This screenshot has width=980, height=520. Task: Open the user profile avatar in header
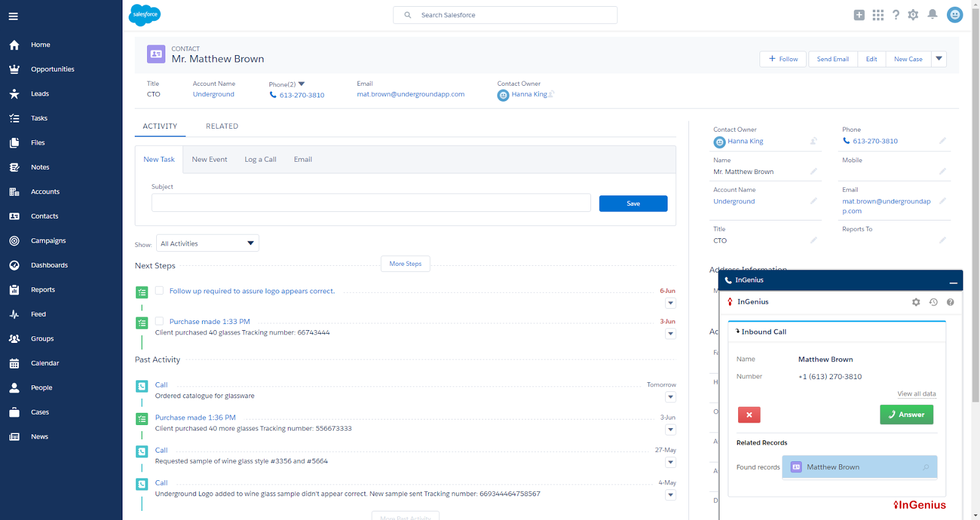tap(955, 15)
